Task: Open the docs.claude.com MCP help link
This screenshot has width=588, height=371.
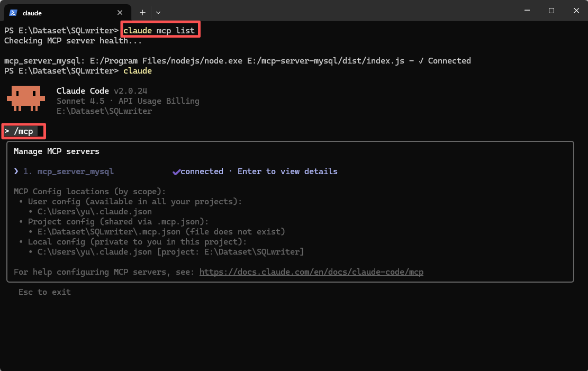Action: 311,272
